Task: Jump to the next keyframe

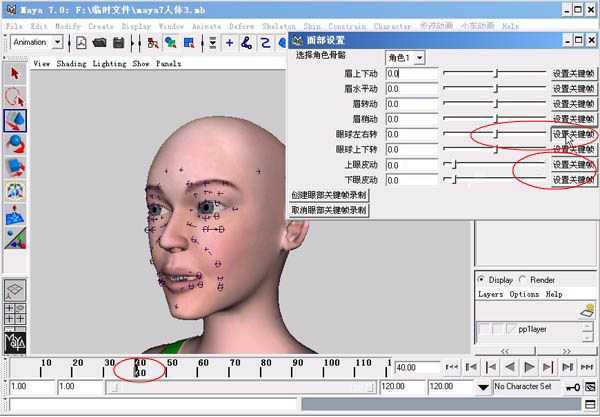Action: (548, 367)
